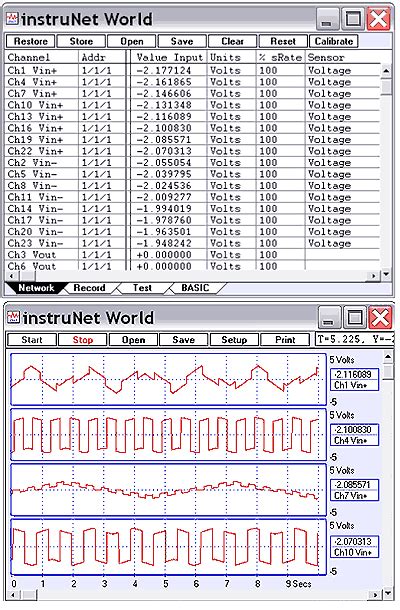
Task: Click the up arrow of the record window's vertical scrollbar
Action: click(x=388, y=356)
